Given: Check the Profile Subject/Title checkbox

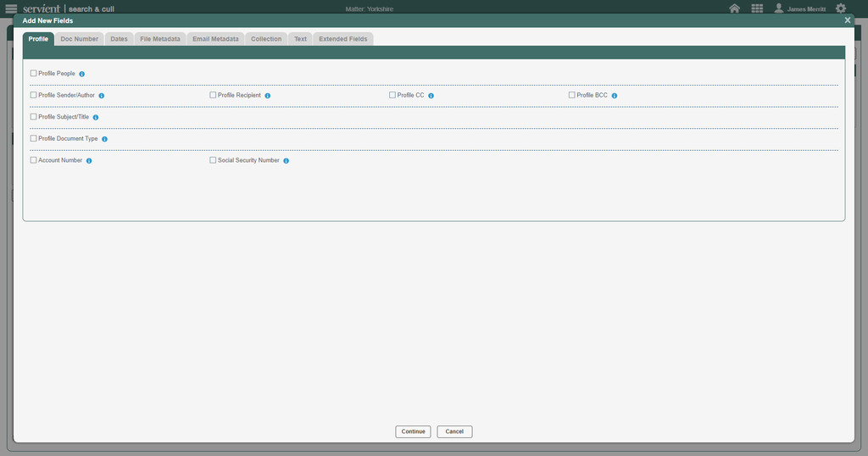Looking at the screenshot, I should pyautogui.click(x=34, y=117).
